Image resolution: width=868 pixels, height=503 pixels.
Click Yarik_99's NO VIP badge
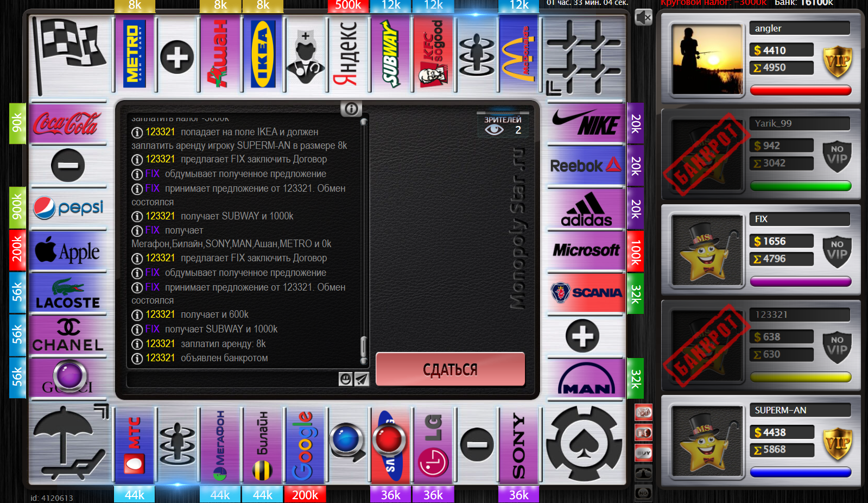(x=837, y=158)
